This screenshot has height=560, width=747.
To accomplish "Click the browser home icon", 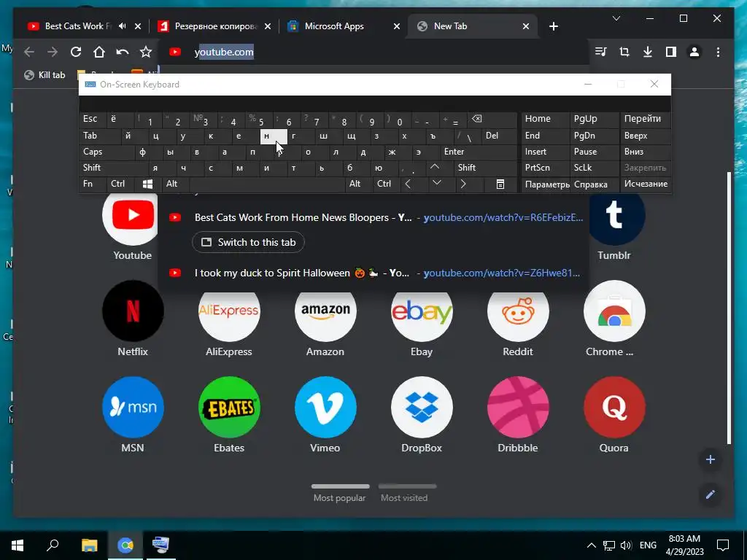I will coord(99,52).
